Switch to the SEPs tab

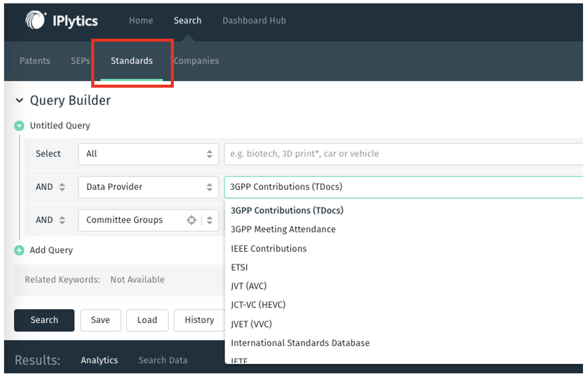[80, 61]
